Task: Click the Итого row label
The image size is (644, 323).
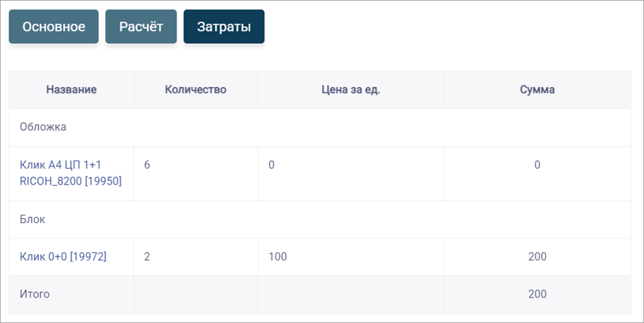Action: [34, 294]
